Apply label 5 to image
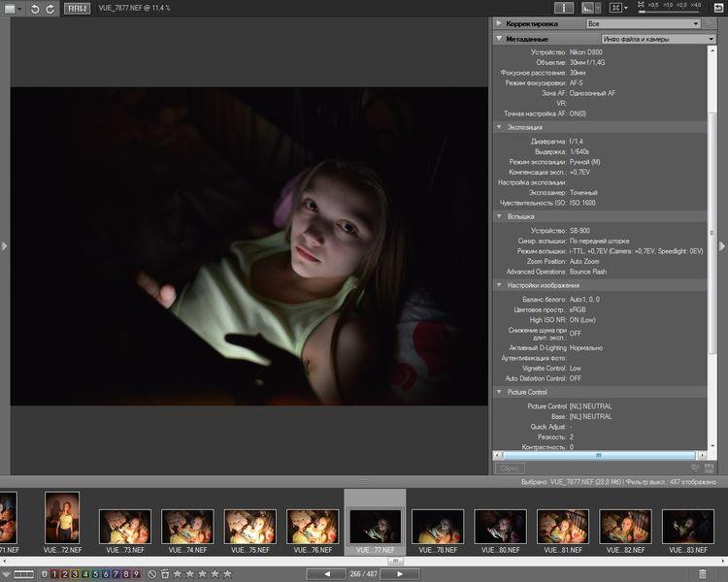The width and height of the screenshot is (728, 582). pyautogui.click(x=95, y=574)
